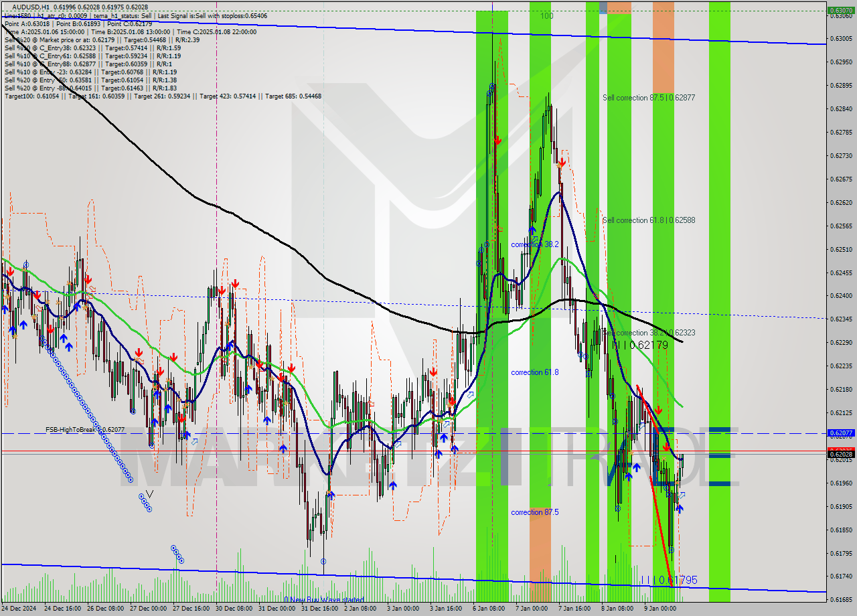857x616 pixels.
Task: Click the 0.62565 price axis value
Action: [x=840, y=226]
